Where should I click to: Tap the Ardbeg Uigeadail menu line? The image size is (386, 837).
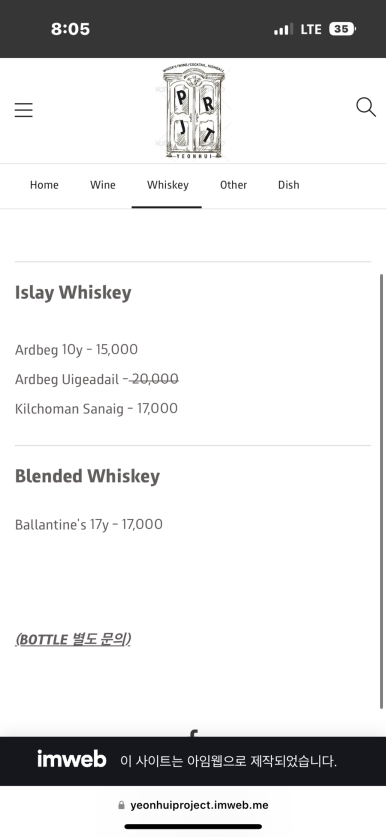click(97, 380)
